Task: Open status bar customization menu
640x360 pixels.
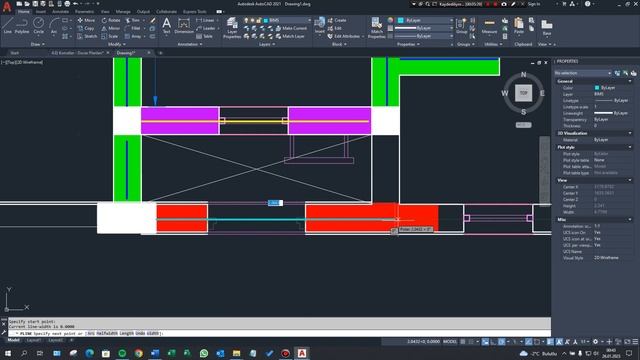Action: pyautogui.click(x=635, y=342)
